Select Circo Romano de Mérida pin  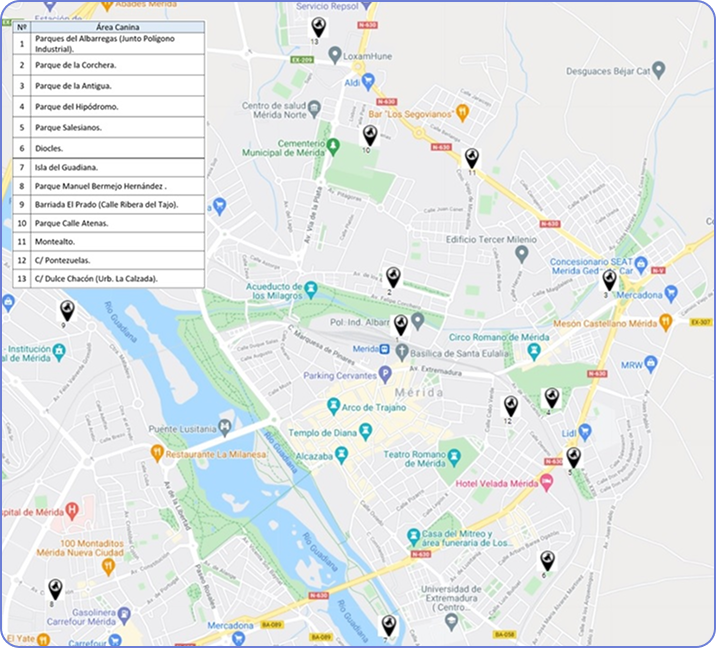pos(533,351)
